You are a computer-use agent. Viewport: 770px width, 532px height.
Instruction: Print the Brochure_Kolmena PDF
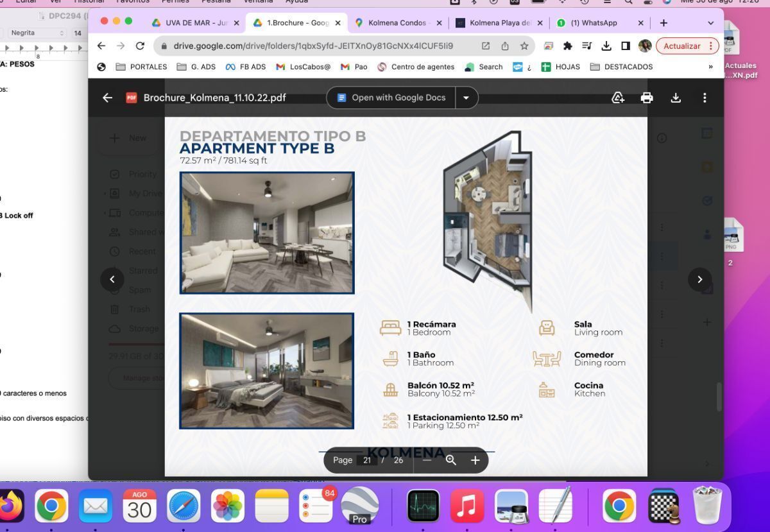[647, 98]
